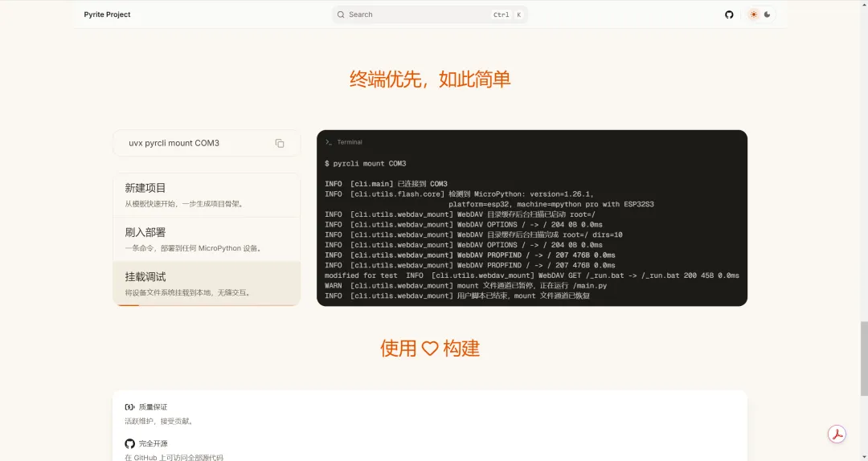868x461 pixels.
Task: Click the Terminal title label
Action: click(350, 142)
